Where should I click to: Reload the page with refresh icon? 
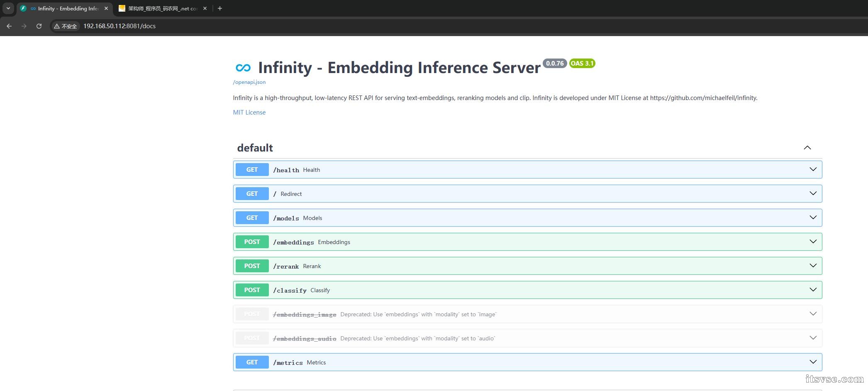click(x=39, y=26)
